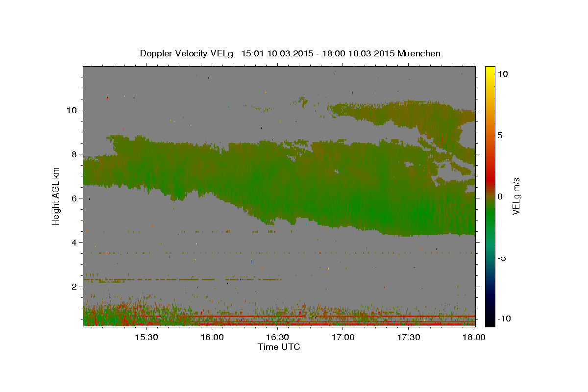Click the 'Time UTC' axis label
Viewport: 588px width, 392px height.
point(279,347)
